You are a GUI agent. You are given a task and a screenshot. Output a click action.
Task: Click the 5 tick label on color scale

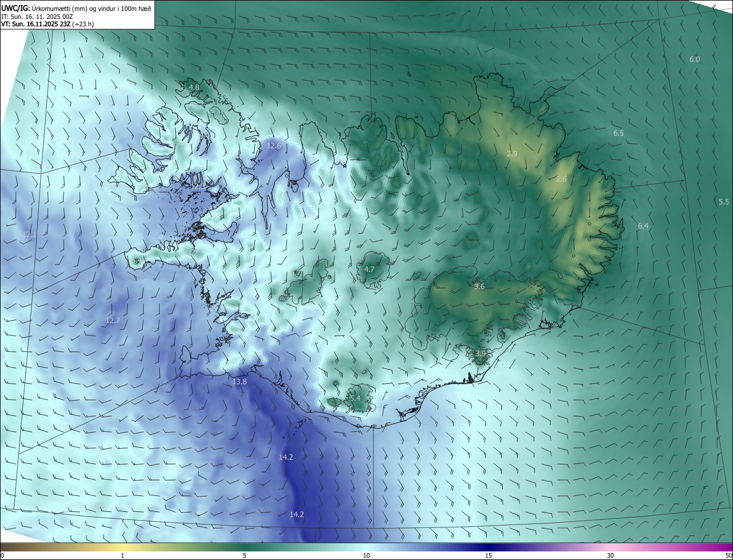(245, 555)
